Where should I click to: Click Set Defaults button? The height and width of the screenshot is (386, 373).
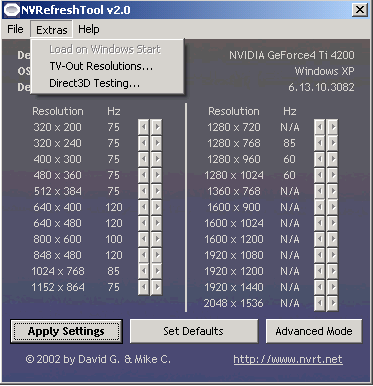(194, 331)
